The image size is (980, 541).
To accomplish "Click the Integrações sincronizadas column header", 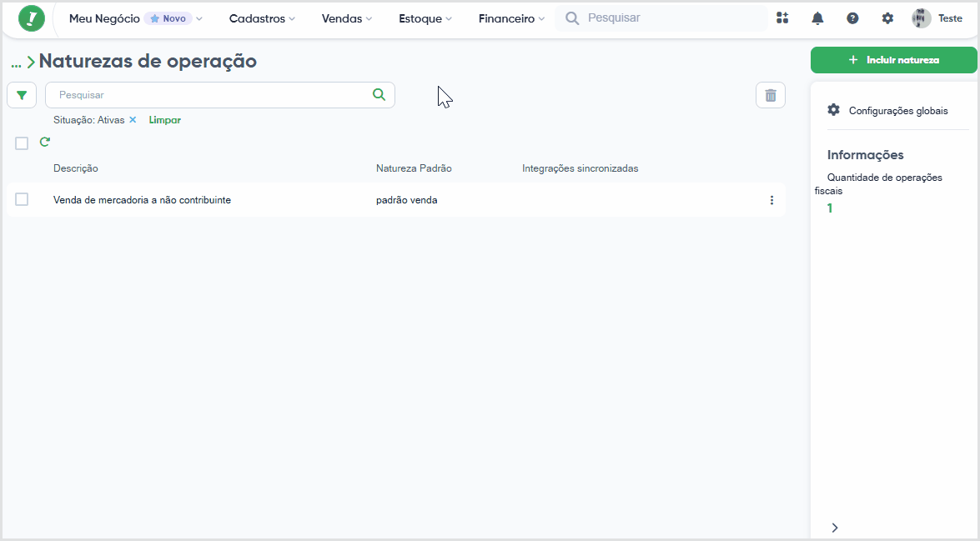I will click(580, 168).
